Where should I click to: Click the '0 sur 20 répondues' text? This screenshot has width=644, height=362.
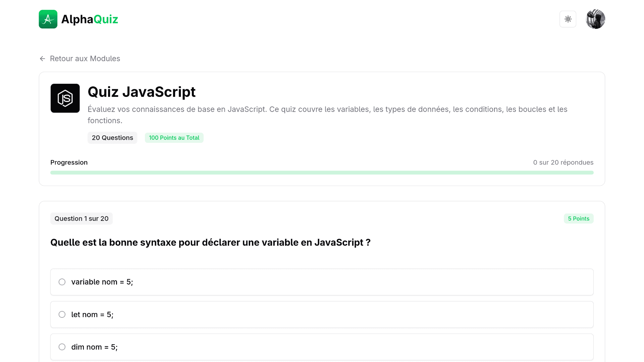pyautogui.click(x=563, y=163)
